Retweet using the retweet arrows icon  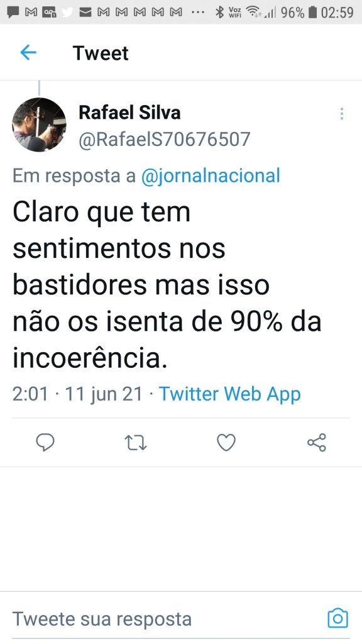[x=136, y=443]
